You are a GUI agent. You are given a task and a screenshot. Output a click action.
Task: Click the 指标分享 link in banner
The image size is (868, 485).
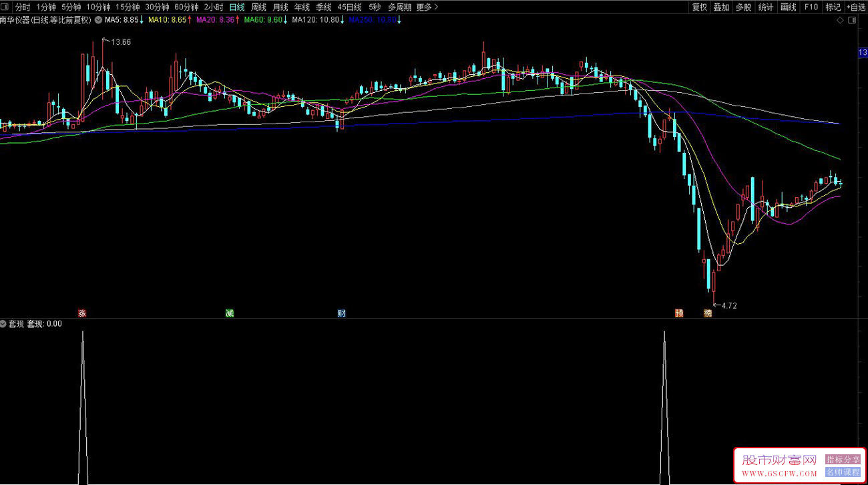tap(843, 460)
